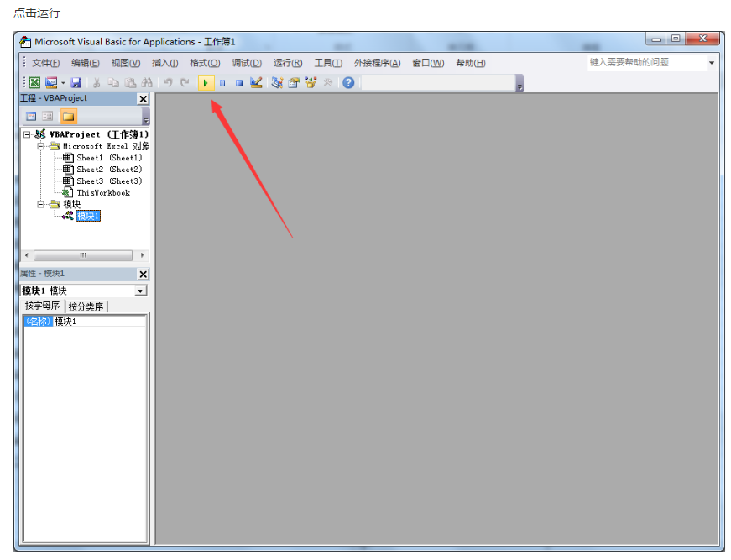Screen dimensions: 731x560
Task: Close the 属性 - 模块1 panel
Action: (144, 275)
